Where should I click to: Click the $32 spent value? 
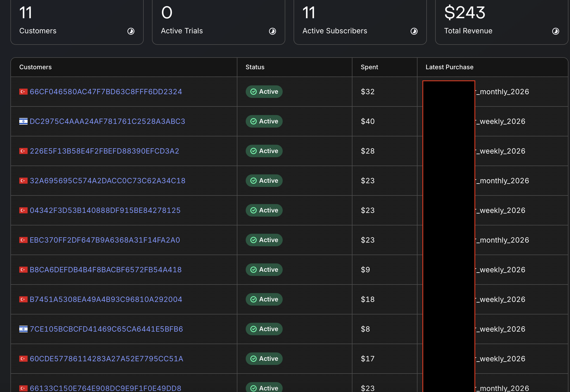point(368,92)
